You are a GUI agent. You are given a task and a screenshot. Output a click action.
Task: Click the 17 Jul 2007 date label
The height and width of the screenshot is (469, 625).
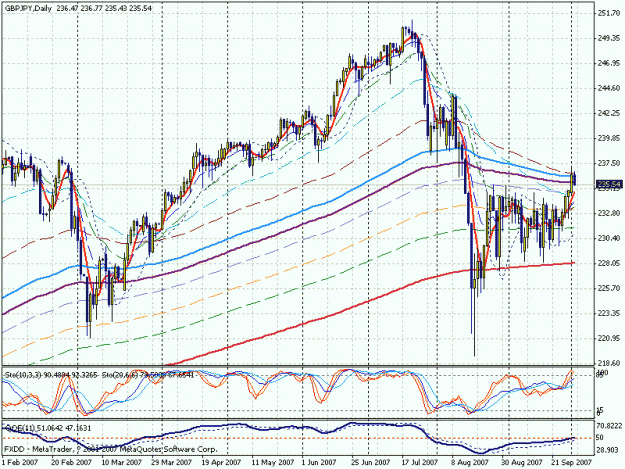(420, 463)
